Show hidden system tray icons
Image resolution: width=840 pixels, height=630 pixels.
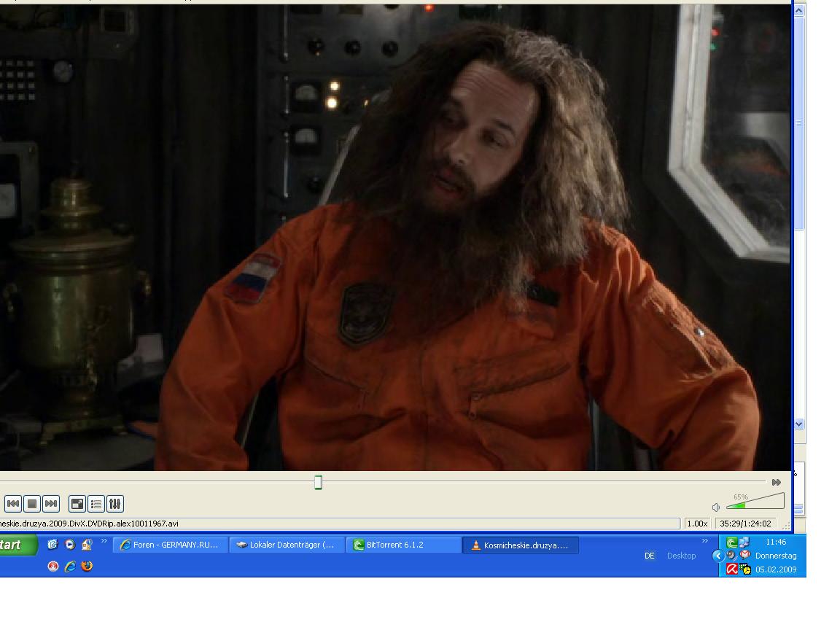(717, 556)
